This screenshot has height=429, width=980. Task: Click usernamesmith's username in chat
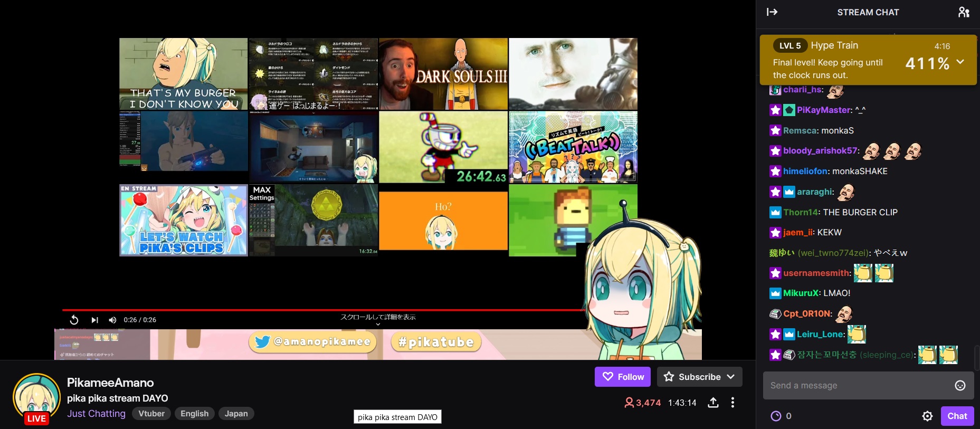pos(817,273)
